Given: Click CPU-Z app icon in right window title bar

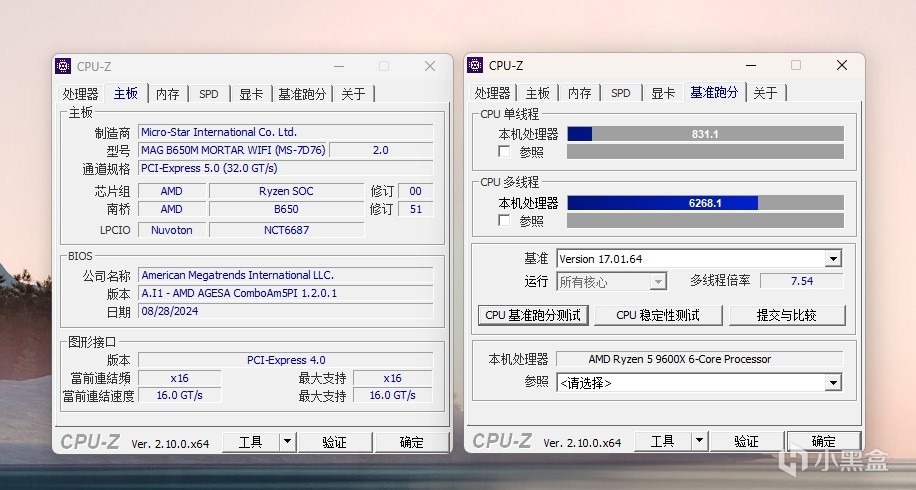Looking at the screenshot, I should pyautogui.click(x=475, y=65).
